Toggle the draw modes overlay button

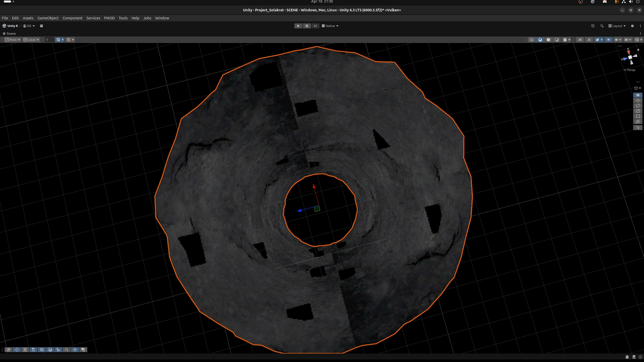click(x=50, y=350)
